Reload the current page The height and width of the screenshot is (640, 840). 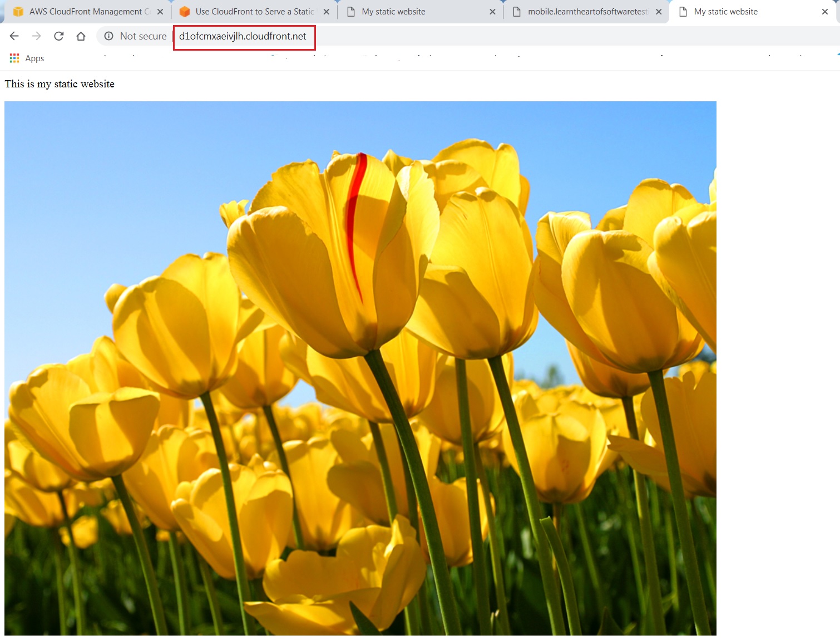pyautogui.click(x=59, y=36)
